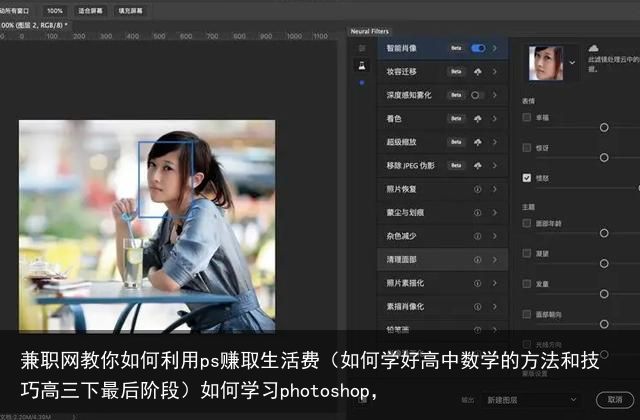640x420 pixels.
Task: Click the 填充屏幕 button
Action: pos(130,11)
